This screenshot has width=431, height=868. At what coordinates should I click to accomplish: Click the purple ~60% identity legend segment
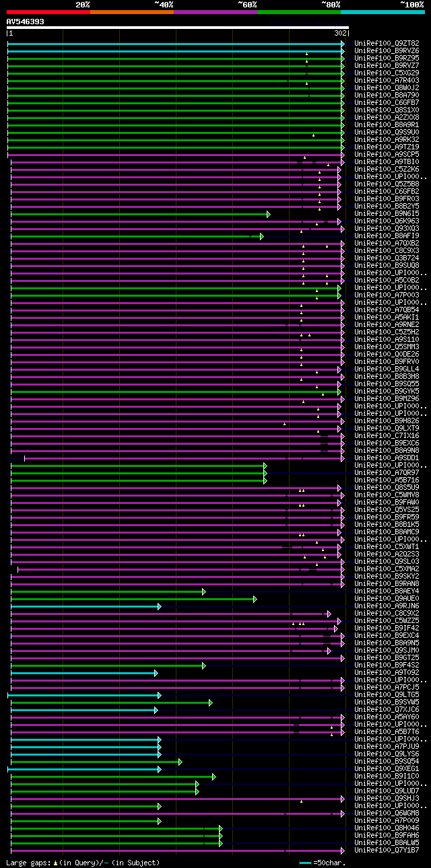coord(215,11)
